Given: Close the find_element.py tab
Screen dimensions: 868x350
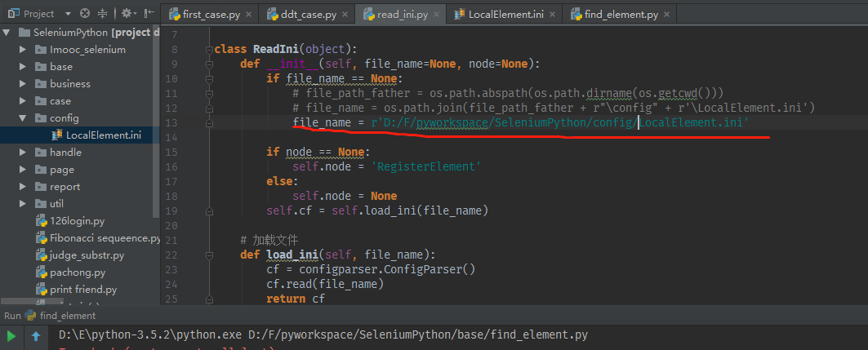Looking at the screenshot, I should 666,15.
